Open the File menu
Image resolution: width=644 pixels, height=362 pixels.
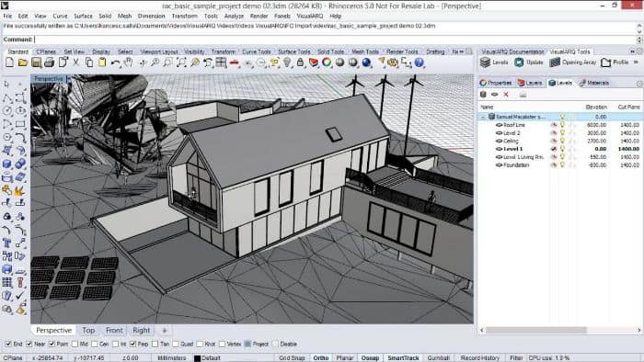(7, 16)
